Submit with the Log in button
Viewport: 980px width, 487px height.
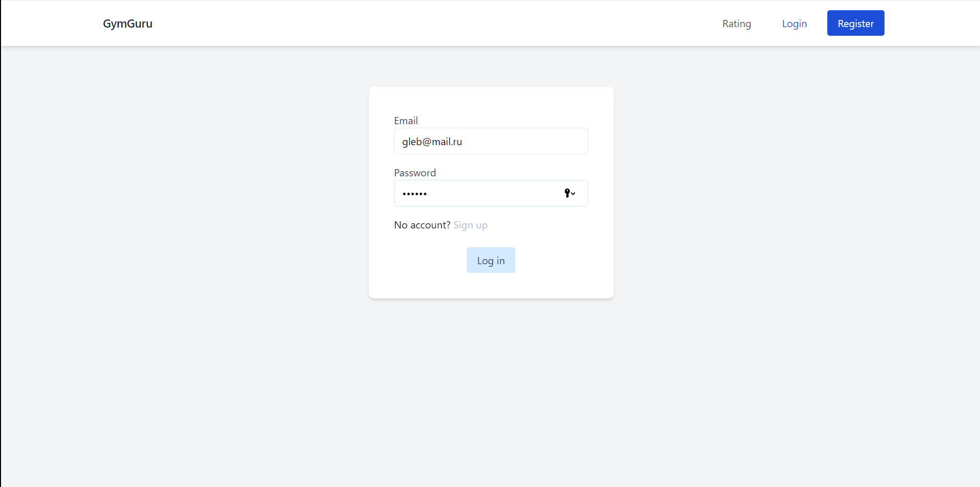click(491, 260)
